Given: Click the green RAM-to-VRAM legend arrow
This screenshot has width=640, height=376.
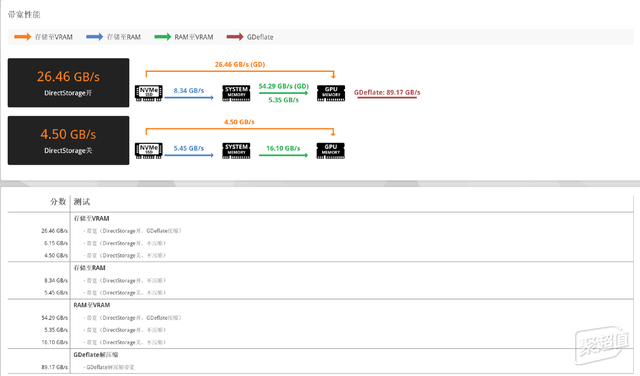Looking at the screenshot, I should coord(162,37).
